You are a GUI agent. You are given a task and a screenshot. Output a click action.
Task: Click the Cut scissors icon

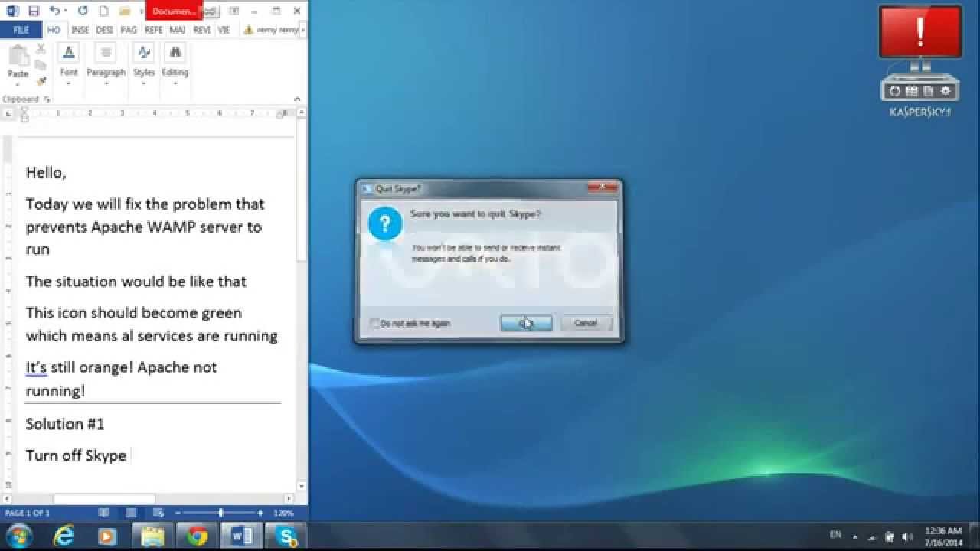(41, 50)
